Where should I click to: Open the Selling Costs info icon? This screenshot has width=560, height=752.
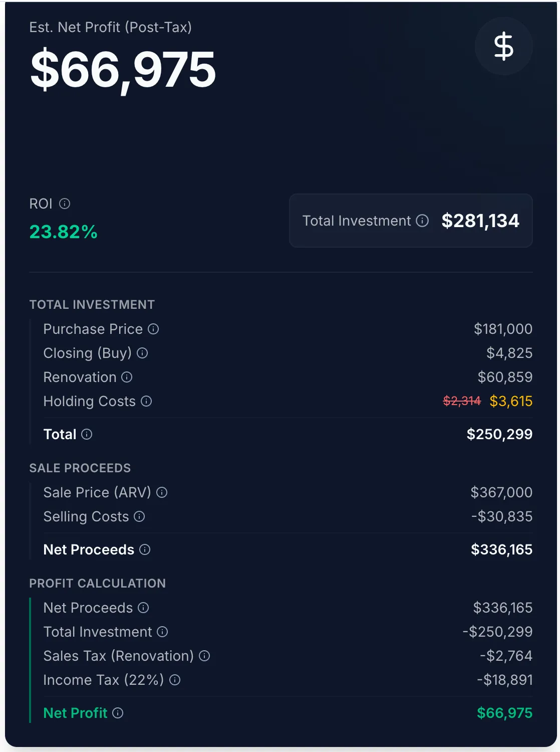click(140, 516)
